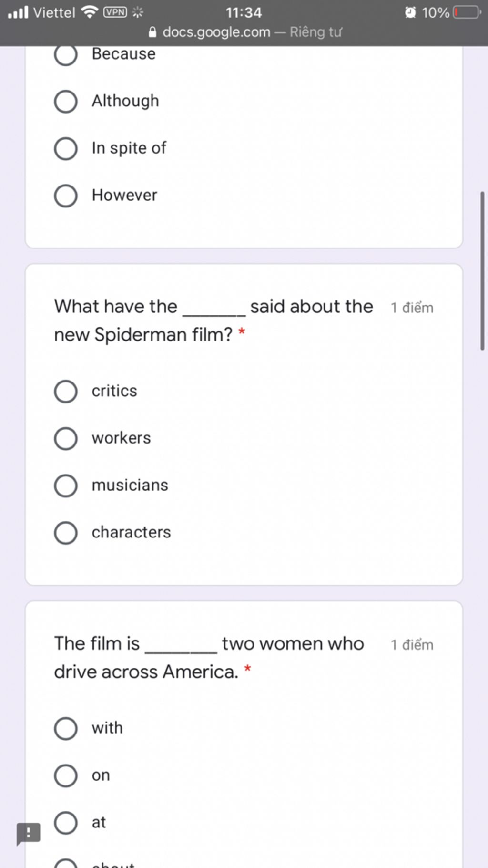Tap the alarm clock status icon
Image resolution: width=488 pixels, height=868 pixels.
point(410,12)
